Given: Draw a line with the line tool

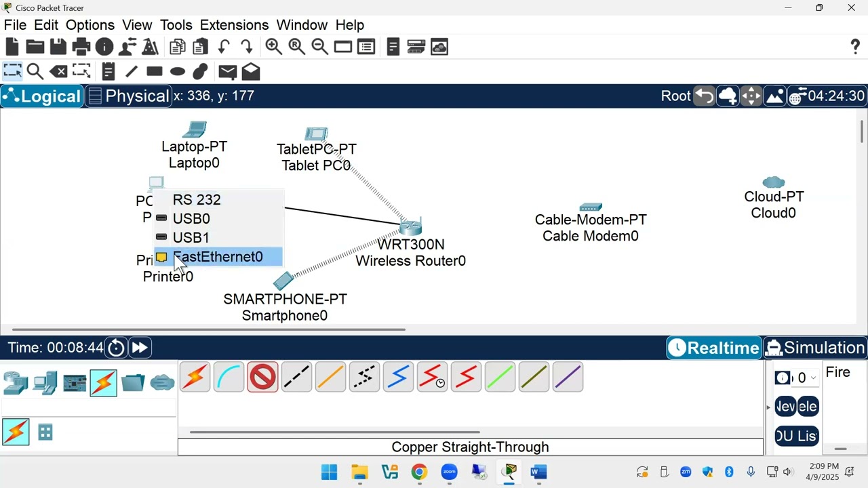Looking at the screenshot, I should point(132,71).
